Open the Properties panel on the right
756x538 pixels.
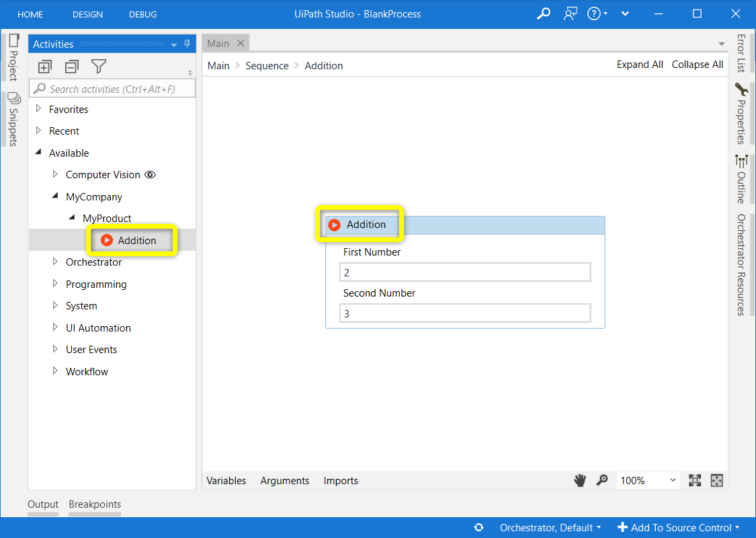pos(741,113)
